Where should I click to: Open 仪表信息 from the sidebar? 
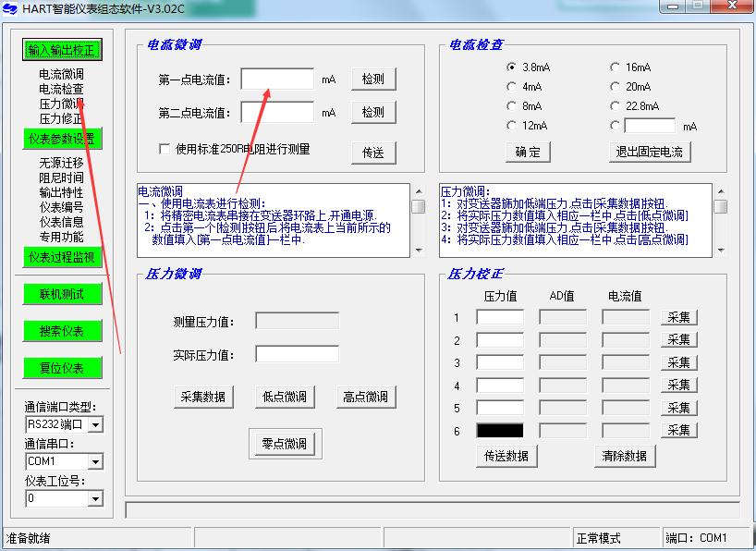(x=61, y=222)
